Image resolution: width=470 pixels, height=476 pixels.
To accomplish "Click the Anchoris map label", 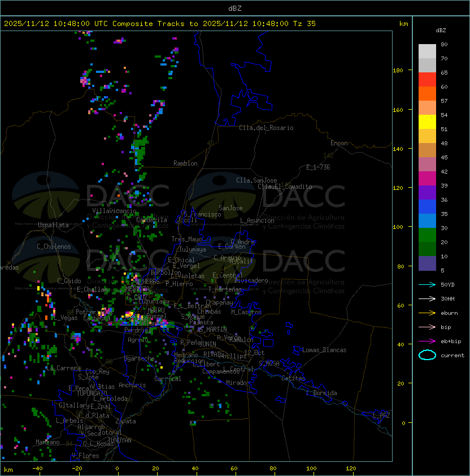I will (x=132, y=385).
